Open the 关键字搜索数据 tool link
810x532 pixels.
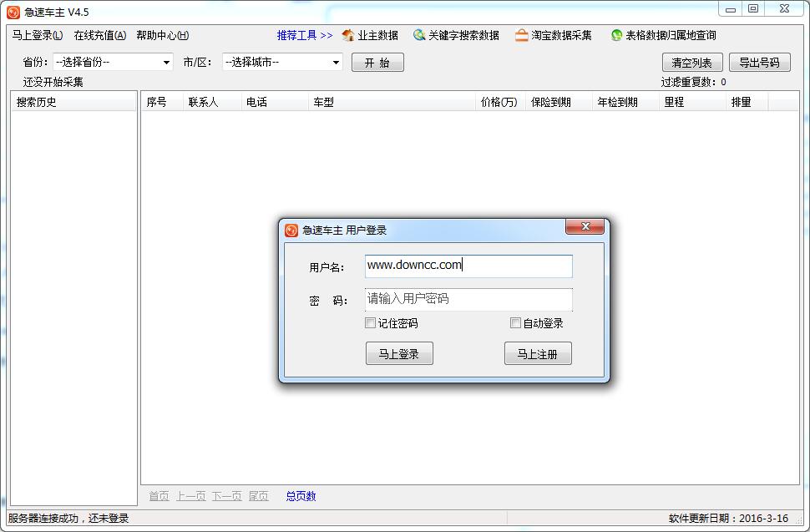tap(456, 35)
